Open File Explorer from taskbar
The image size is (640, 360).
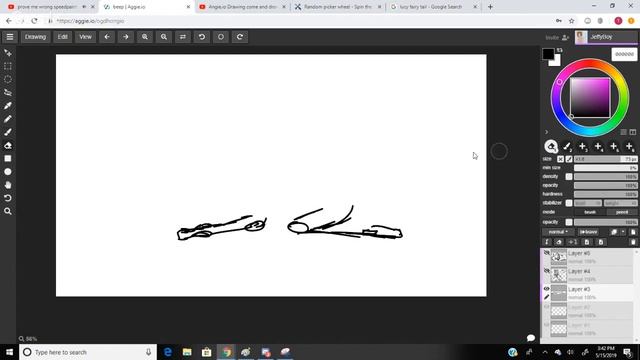(187, 352)
